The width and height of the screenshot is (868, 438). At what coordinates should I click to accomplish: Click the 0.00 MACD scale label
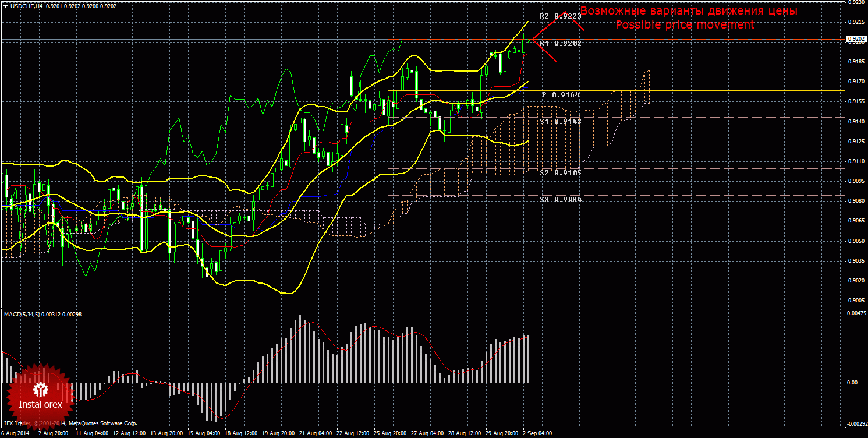852,383
